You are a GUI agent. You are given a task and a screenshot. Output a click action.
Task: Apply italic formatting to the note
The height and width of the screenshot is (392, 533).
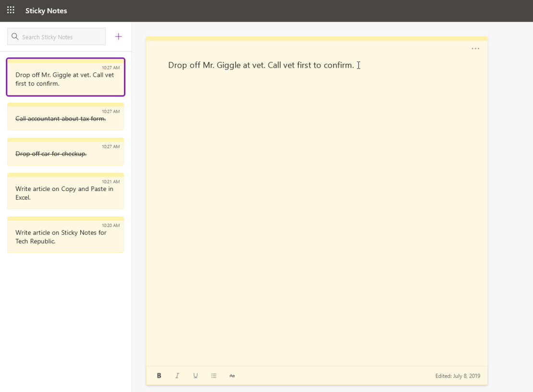pos(177,376)
